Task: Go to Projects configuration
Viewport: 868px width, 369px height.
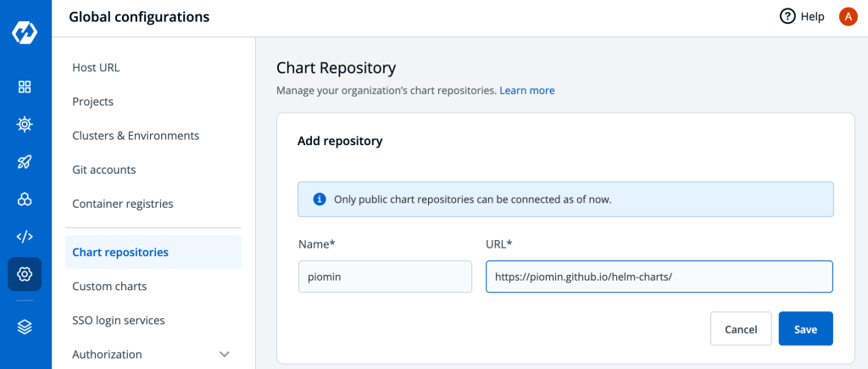Action: pyautogui.click(x=92, y=101)
